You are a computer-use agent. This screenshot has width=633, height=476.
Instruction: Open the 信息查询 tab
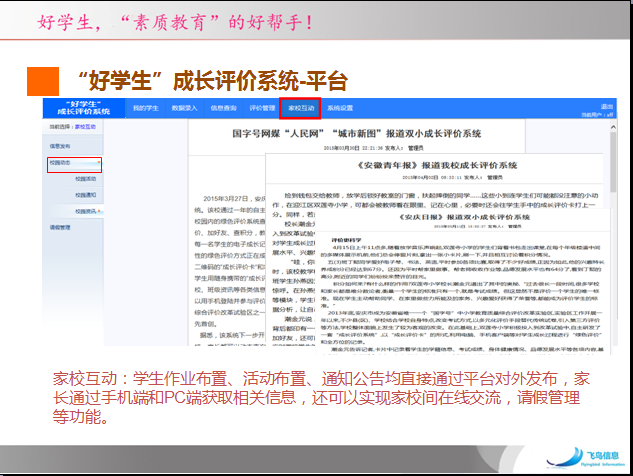pos(224,107)
